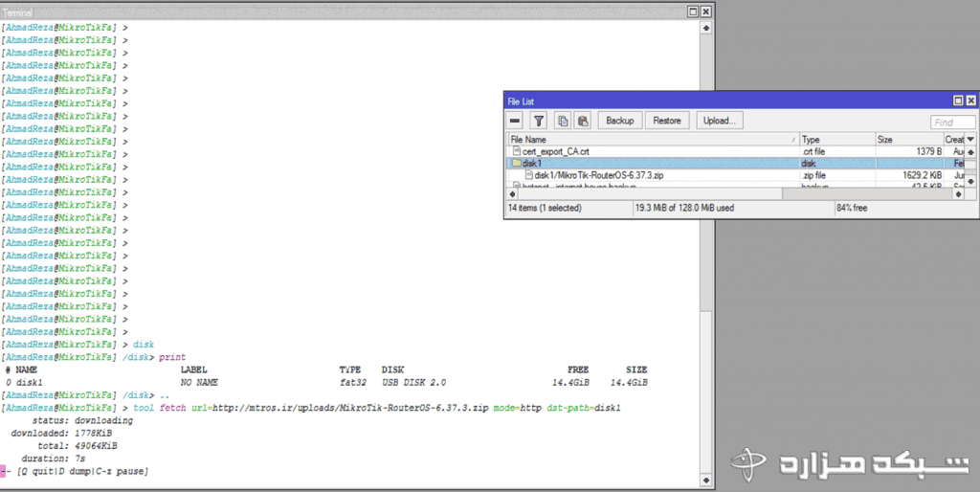Screen dimensions: 980x492
Task: Click the Restore button
Action: pyautogui.click(x=667, y=121)
